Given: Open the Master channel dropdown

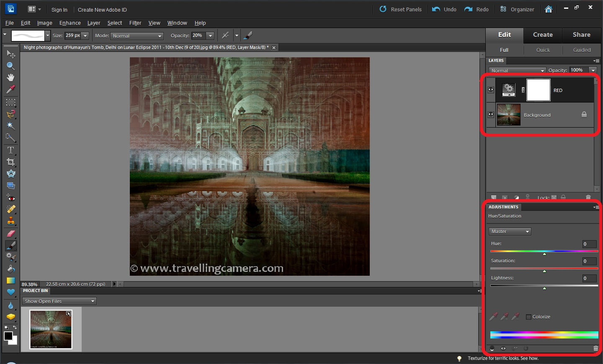Looking at the screenshot, I should pyautogui.click(x=510, y=231).
